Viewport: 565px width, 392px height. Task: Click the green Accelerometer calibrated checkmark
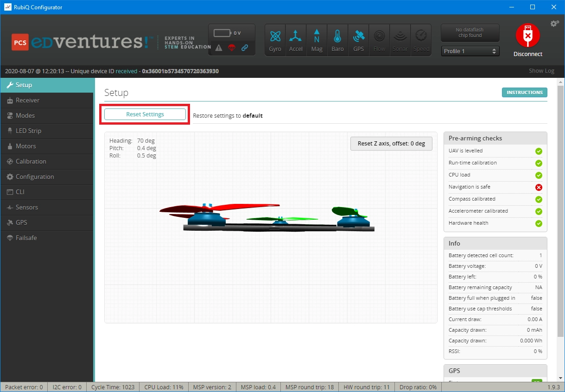point(539,211)
